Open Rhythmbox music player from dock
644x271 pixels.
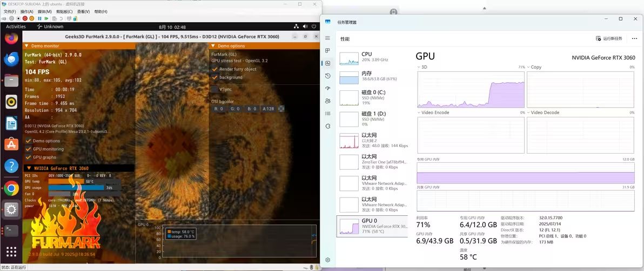click(x=11, y=101)
